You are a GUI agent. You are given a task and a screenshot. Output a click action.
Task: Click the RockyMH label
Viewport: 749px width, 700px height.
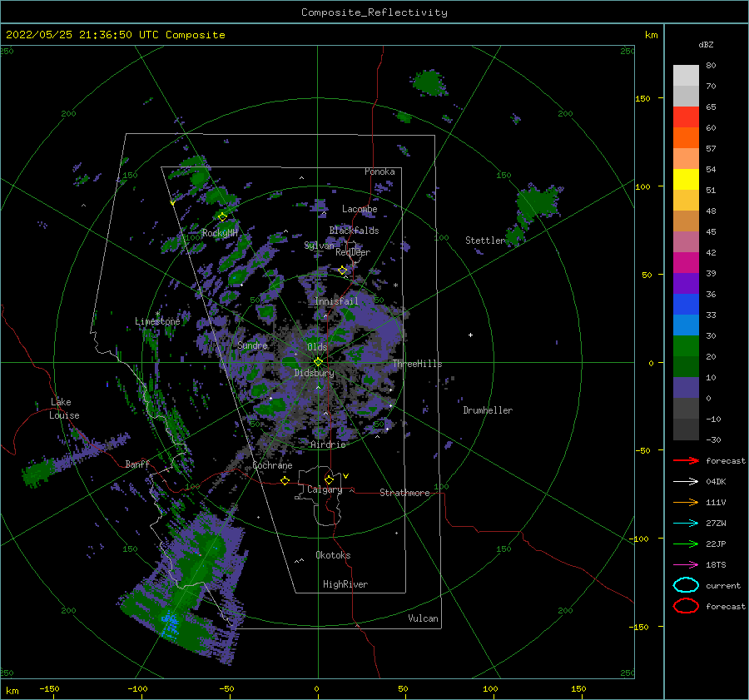(x=220, y=233)
